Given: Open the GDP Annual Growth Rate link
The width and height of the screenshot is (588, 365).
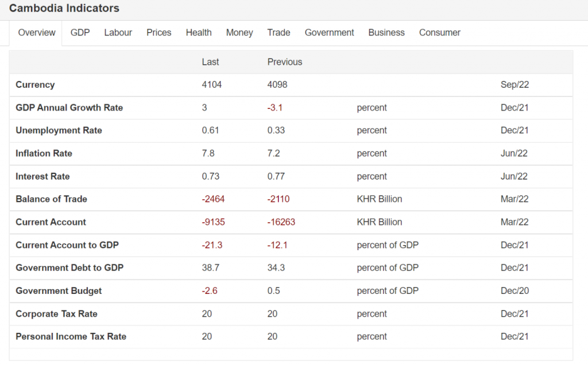Looking at the screenshot, I should [69, 107].
